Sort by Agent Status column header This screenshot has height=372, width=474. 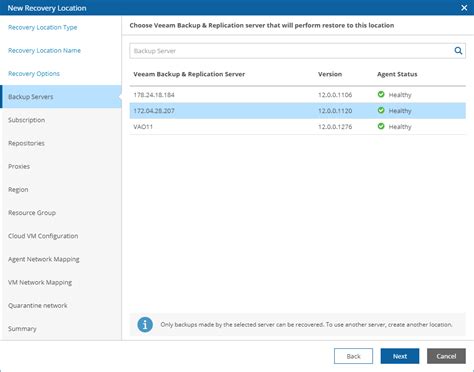(397, 74)
